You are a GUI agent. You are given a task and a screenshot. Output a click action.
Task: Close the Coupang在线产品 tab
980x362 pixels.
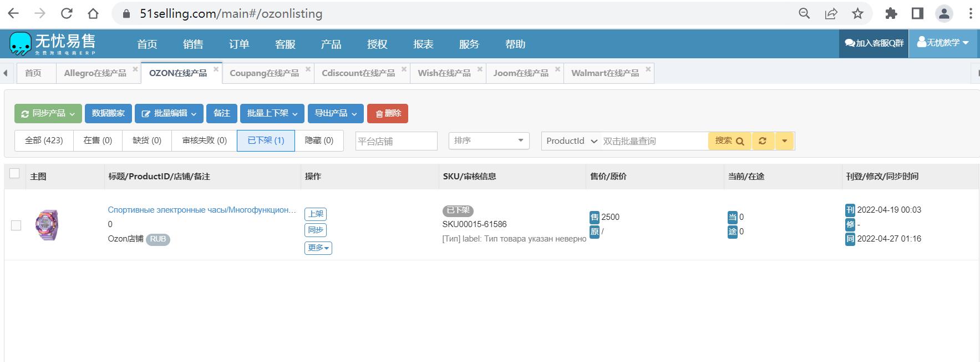tap(308, 69)
